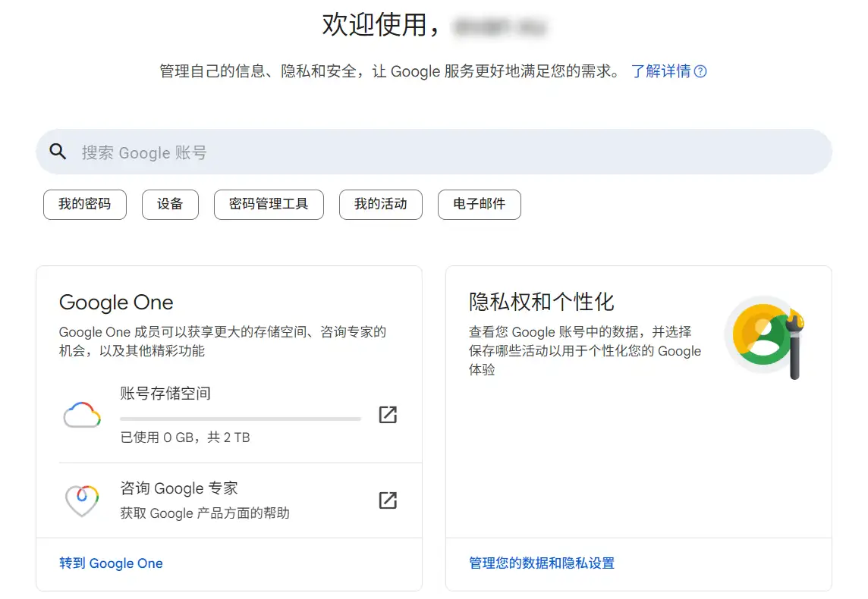The width and height of the screenshot is (868, 599).
Task: Click the privacy and personalization avatar illustration
Action: [x=765, y=335]
